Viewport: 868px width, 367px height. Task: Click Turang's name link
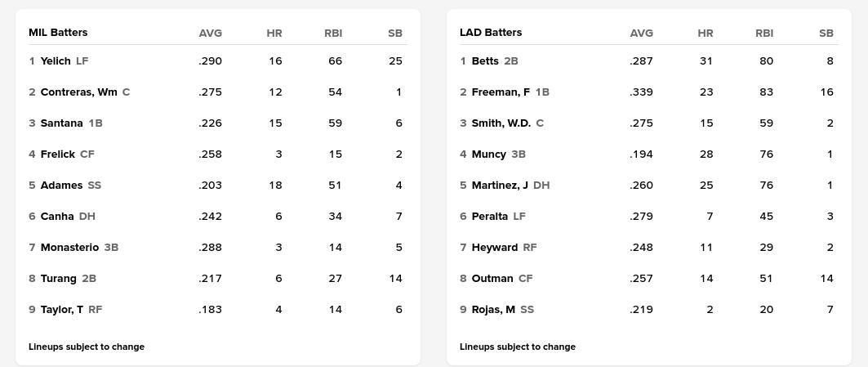pyautogui.click(x=59, y=279)
